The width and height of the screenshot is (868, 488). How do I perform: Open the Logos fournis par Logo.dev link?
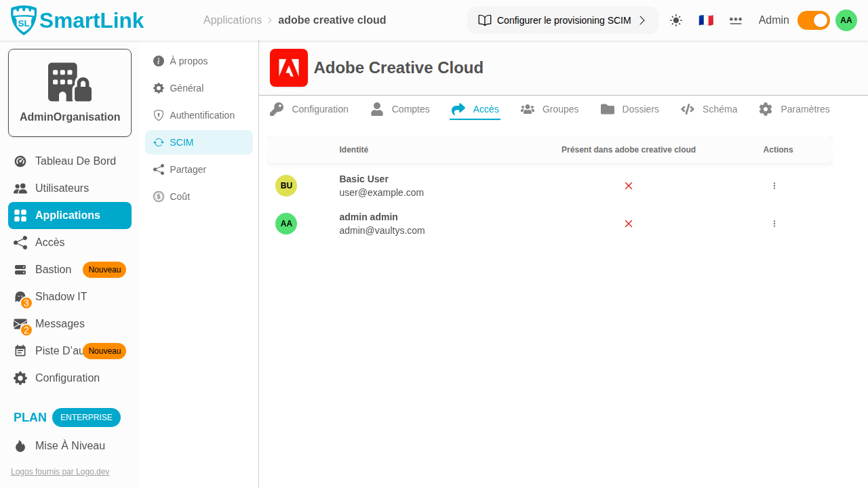point(60,472)
